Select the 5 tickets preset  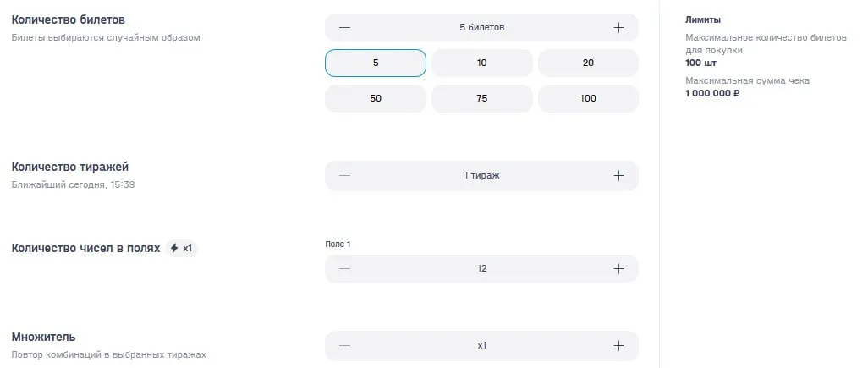point(376,63)
